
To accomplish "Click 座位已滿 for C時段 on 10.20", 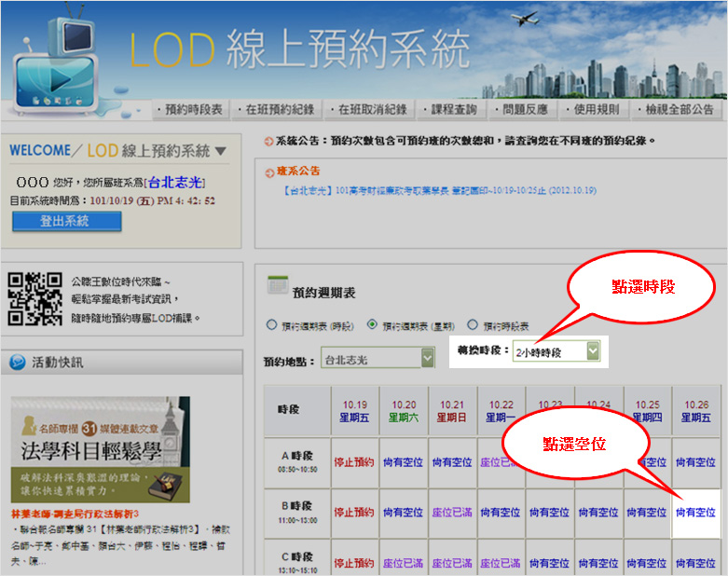I will (403, 563).
